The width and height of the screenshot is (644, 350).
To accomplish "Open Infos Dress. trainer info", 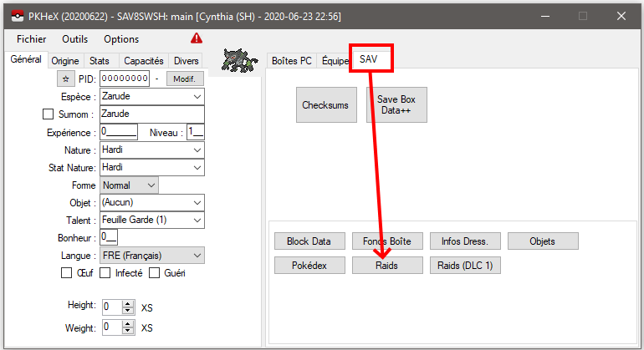I will tap(465, 241).
